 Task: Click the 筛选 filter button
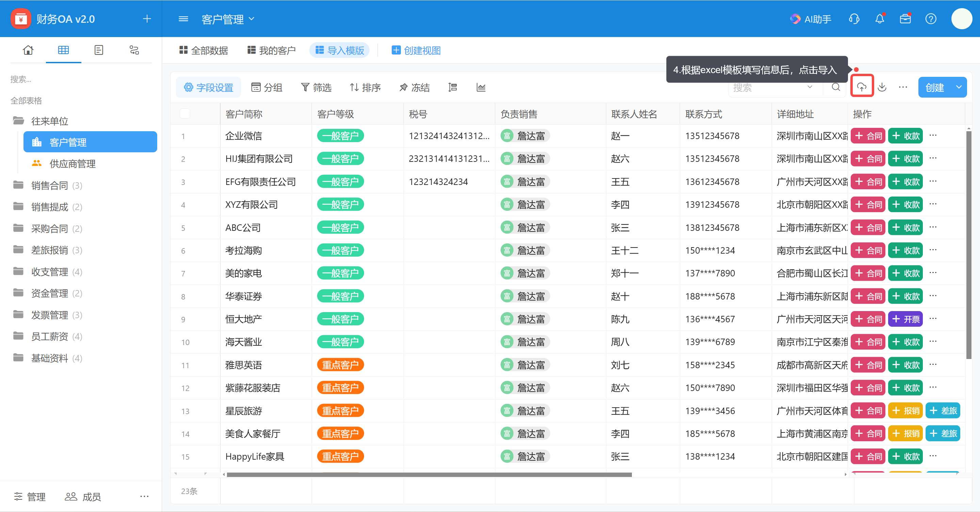tap(316, 87)
